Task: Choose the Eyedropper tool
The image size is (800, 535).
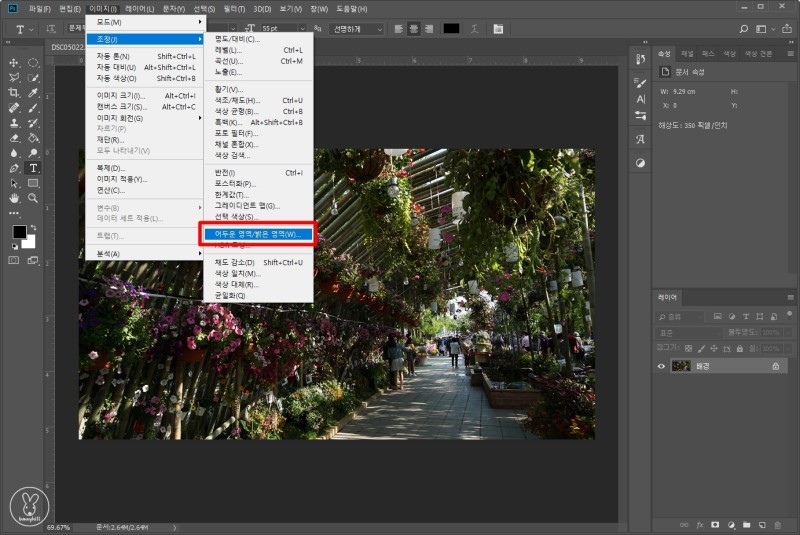Action: click(33, 92)
